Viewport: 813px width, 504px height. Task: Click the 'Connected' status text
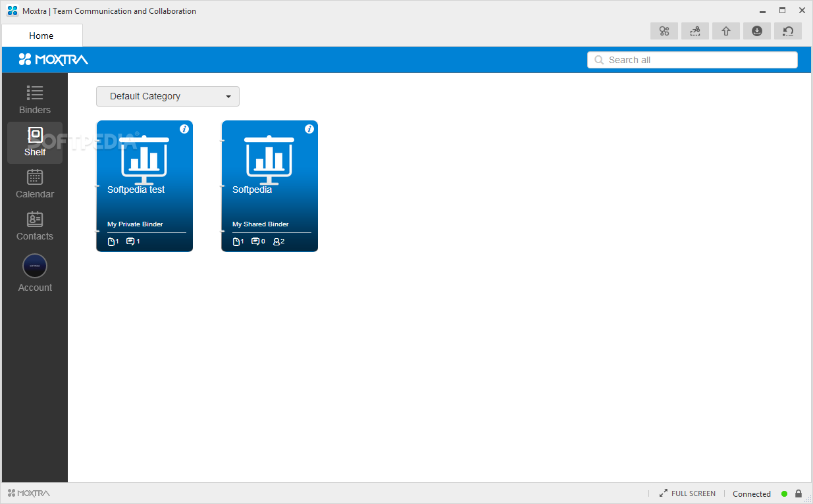pyautogui.click(x=752, y=493)
